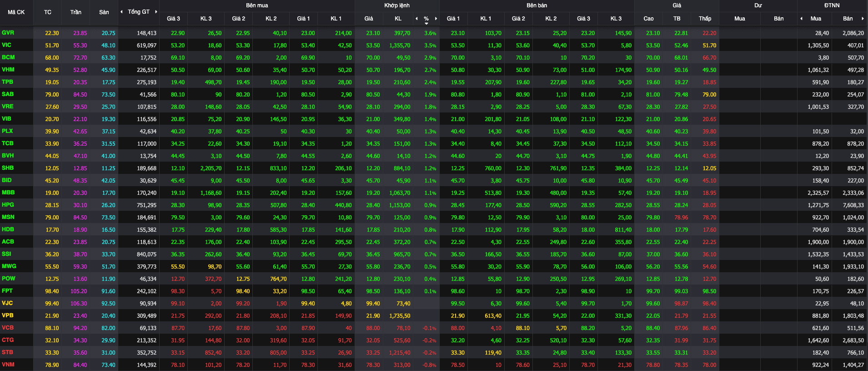Click the Thấp low price header
The width and height of the screenshot is (868, 371).
coord(705,19)
